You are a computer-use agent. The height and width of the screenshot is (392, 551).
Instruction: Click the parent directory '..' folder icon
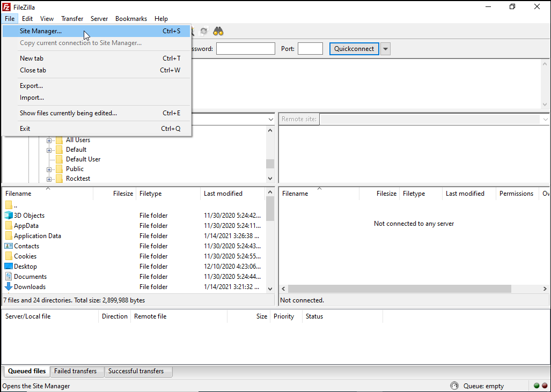9,205
